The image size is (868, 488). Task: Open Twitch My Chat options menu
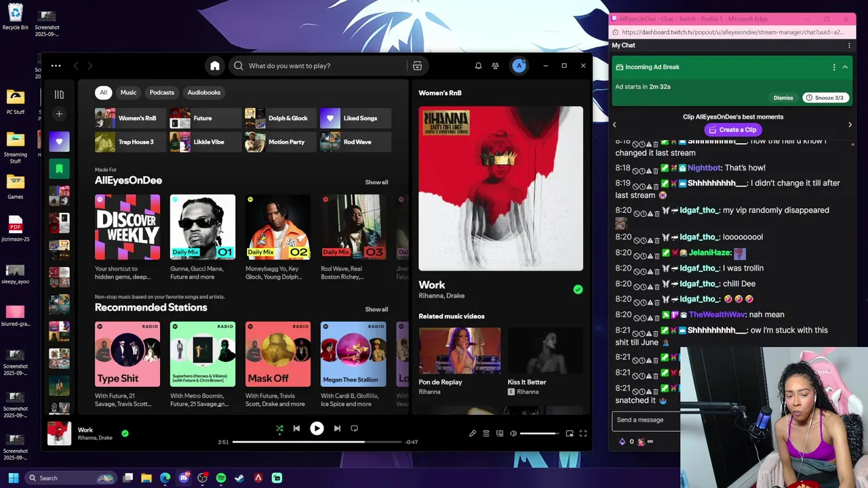(x=849, y=45)
